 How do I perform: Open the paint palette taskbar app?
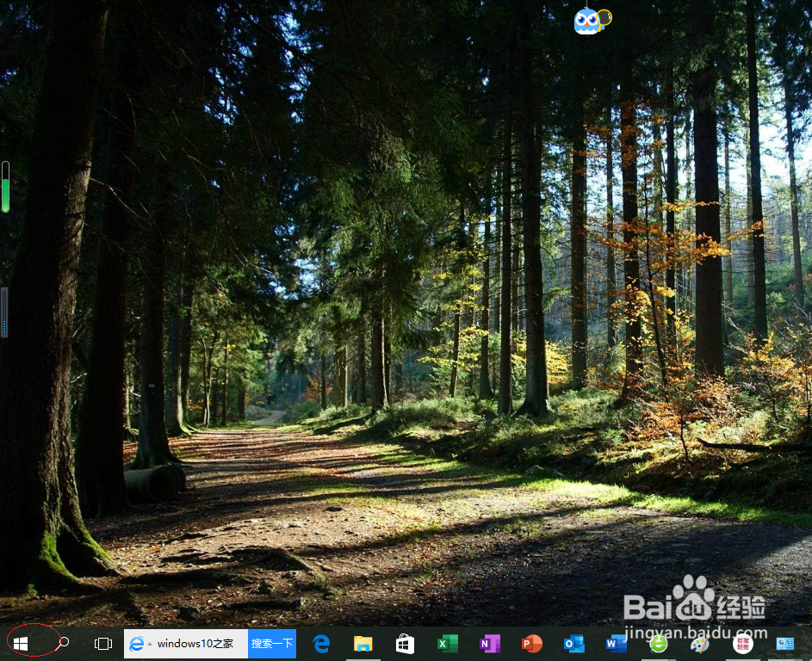point(699,643)
